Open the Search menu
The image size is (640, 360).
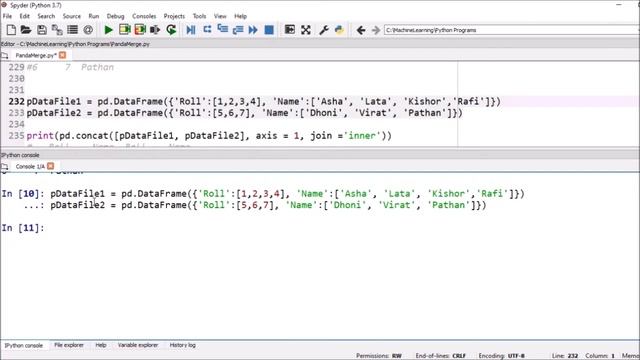tap(46, 16)
